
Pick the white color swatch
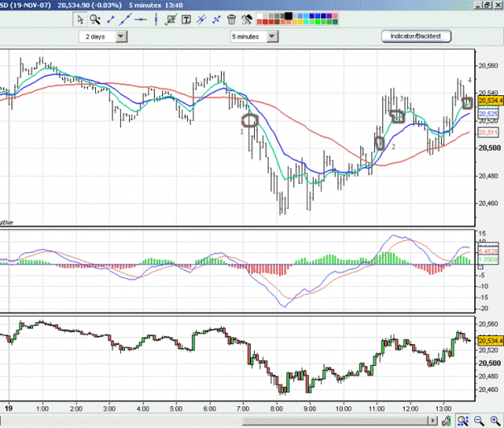pyautogui.click(x=260, y=16)
